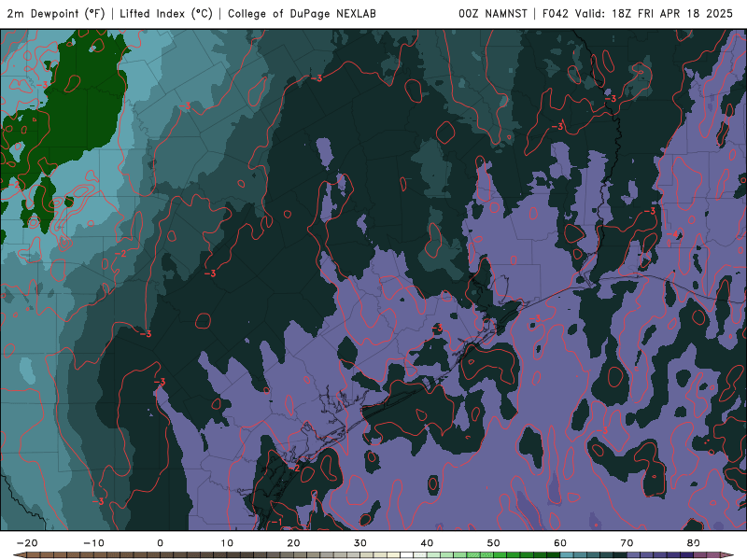The height and width of the screenshot is (560, 747).
Task: Click the '-10' color bar label
Action: 93,543
